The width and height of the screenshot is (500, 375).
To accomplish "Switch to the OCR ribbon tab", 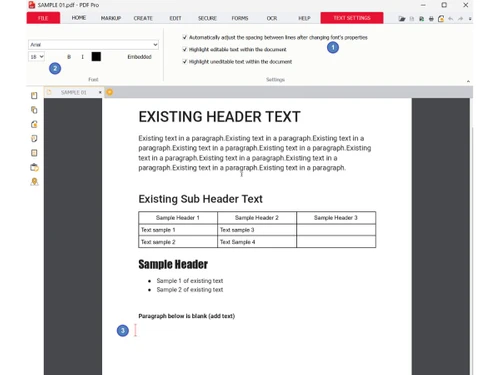I will 272,18.
